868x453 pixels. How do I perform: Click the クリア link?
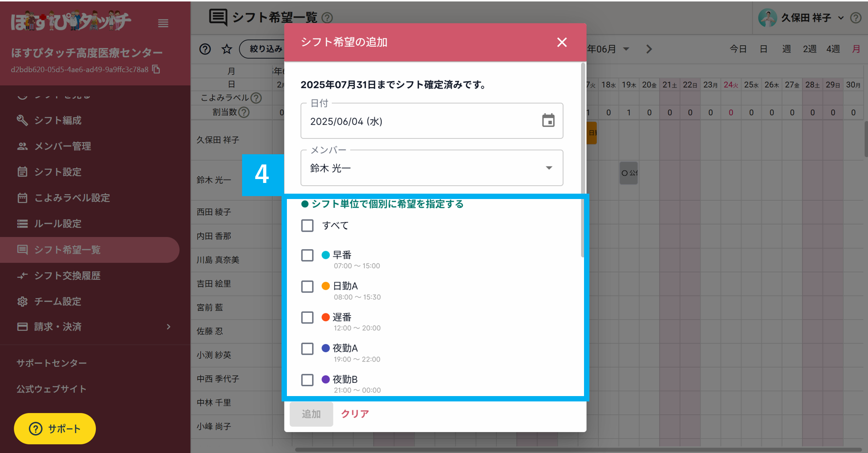point(355,414)
